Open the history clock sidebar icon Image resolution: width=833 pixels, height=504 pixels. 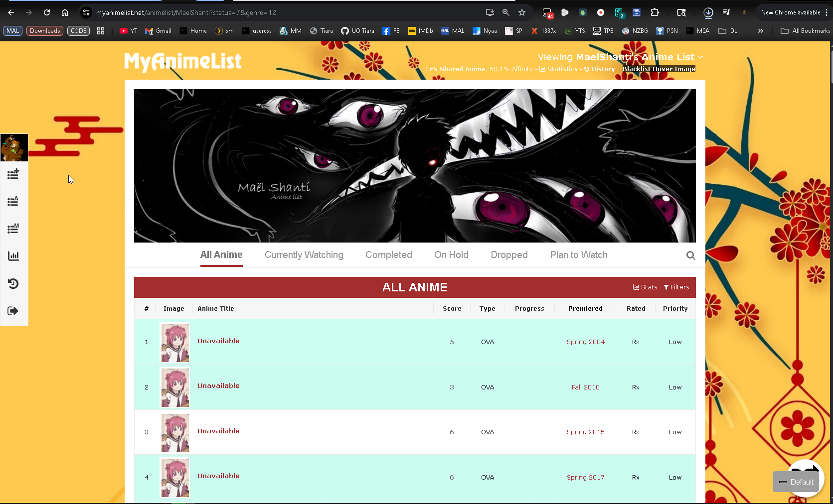[x=13, y=284]
